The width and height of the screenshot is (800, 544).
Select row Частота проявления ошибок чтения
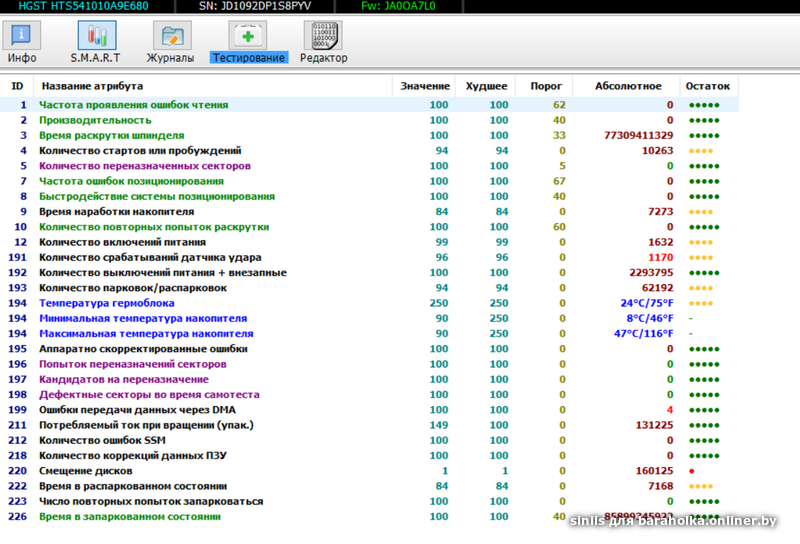(369, 105)
